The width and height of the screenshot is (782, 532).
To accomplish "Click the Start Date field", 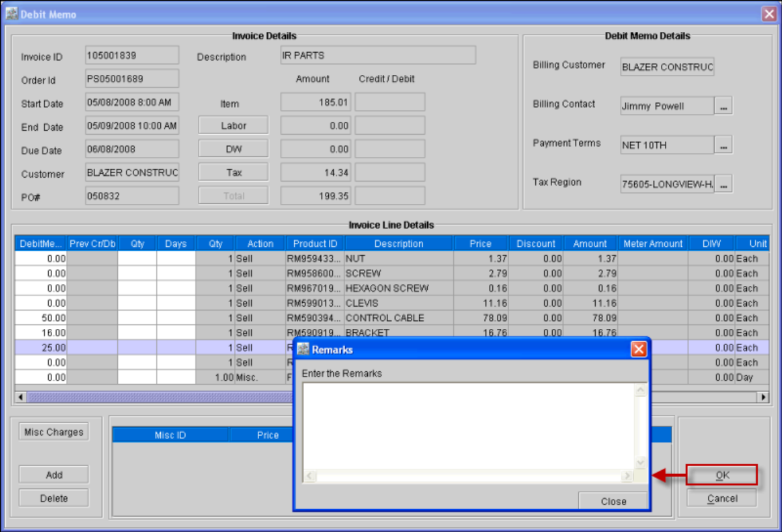I will [132, 102].
